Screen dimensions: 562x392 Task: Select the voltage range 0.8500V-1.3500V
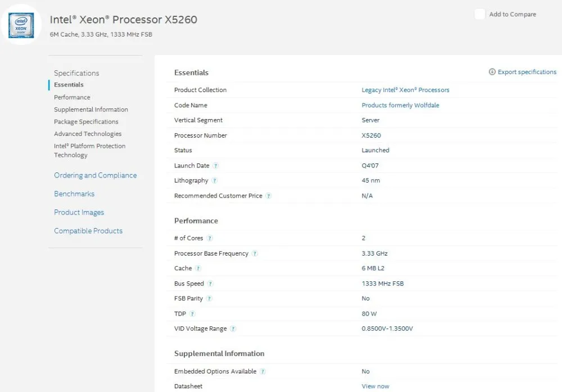tap(387, 329)
